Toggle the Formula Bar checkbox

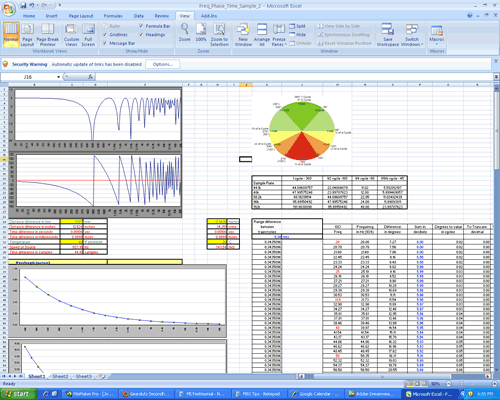[x=141, y=26]
